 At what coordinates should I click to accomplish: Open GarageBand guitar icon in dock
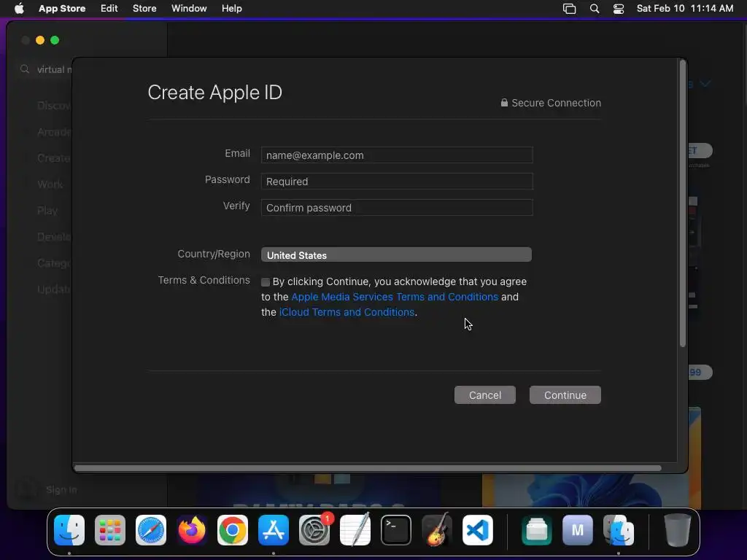437,530
